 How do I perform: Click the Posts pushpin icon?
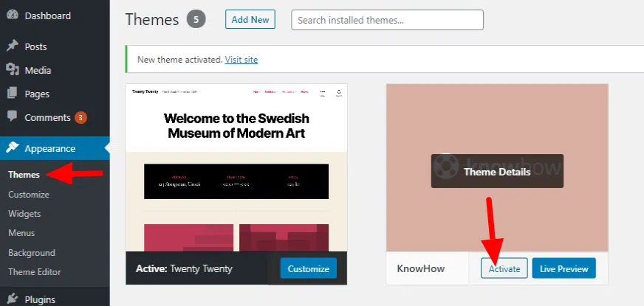13,46
